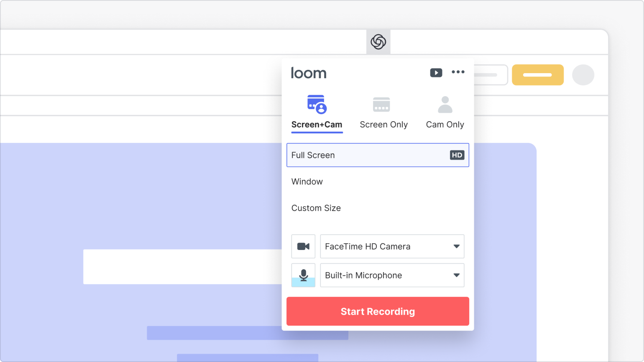The height and width of the screenshot is (362, 644).
Task: Click the ChatGPT icon in the browser toolbar
Action: [378, 41]
